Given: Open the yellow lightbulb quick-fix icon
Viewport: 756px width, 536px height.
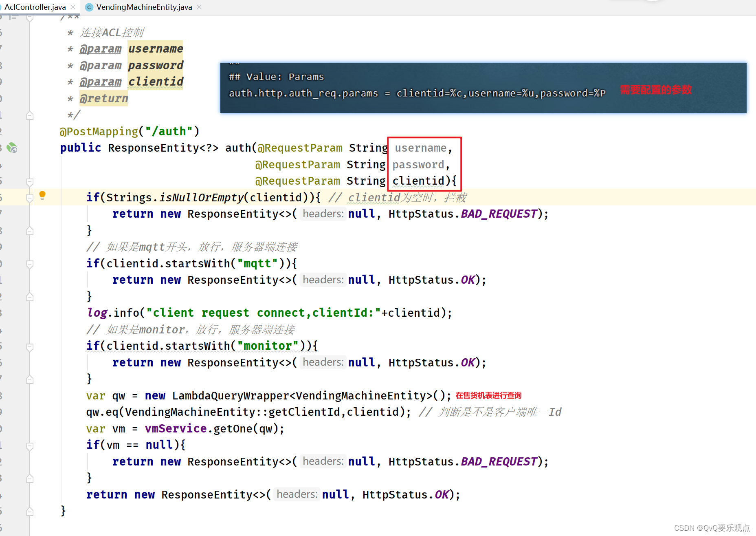Looking at the screenshot, I should click(42, 196).
